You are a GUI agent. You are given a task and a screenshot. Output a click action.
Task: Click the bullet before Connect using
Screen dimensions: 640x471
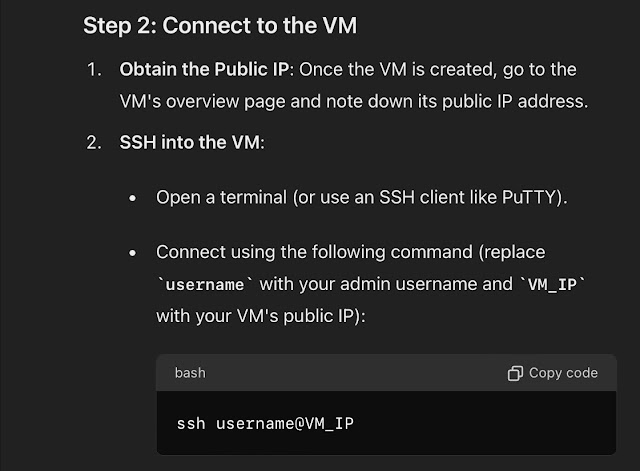coord(132,253)
